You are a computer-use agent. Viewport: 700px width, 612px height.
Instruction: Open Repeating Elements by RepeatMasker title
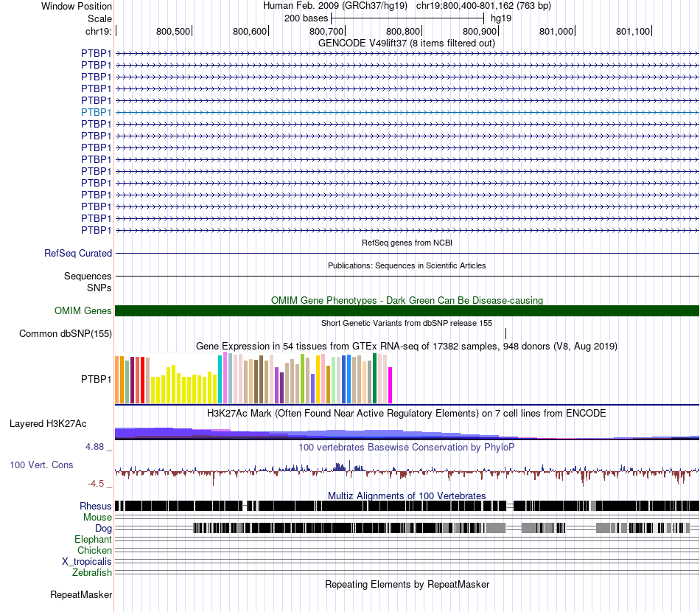(407, 584)
